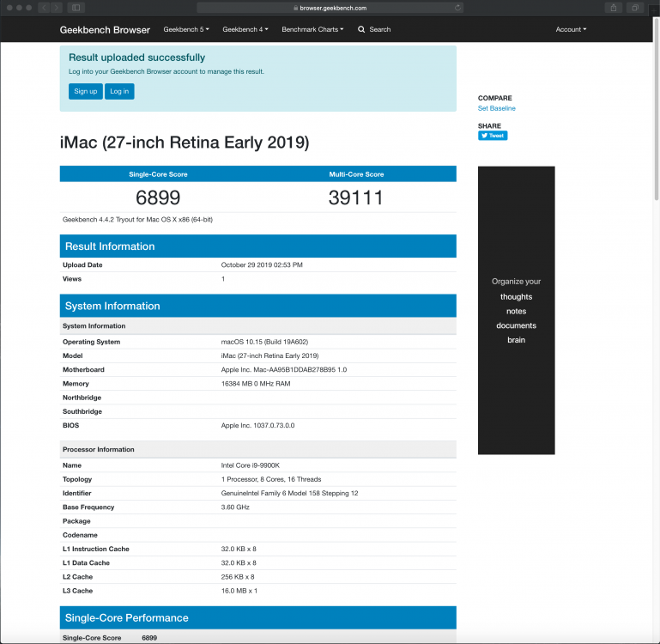660x644 pixels.
Task: Click identifier GenuineIntel Family 6 value
Action: tap(289, 493)
